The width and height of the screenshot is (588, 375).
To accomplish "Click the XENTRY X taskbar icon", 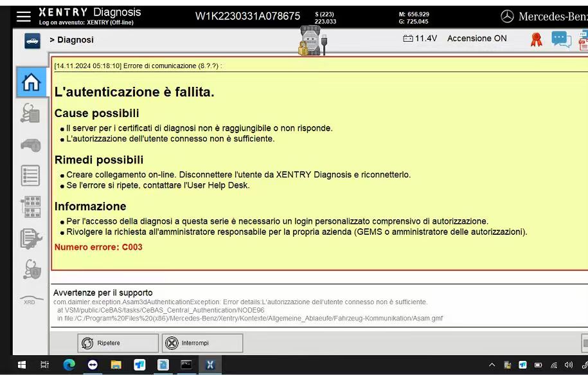I will point(210,365).
